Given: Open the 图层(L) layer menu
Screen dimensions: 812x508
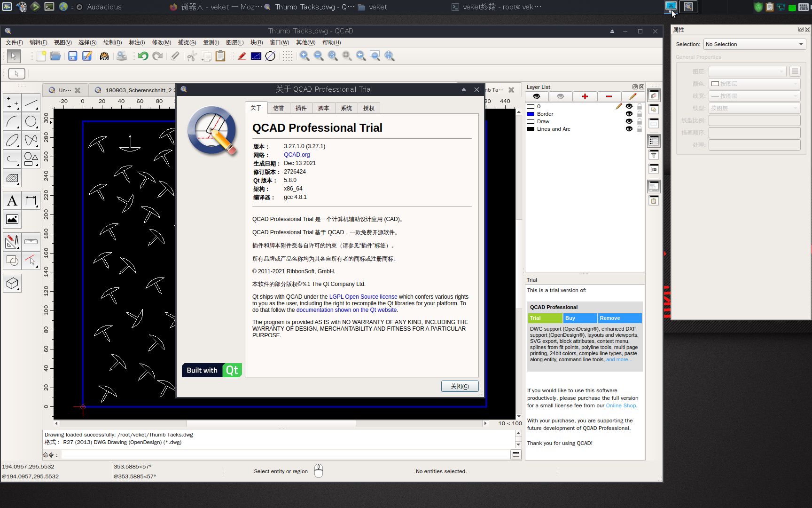Looking at the screenshot, I should coord(234,42).
